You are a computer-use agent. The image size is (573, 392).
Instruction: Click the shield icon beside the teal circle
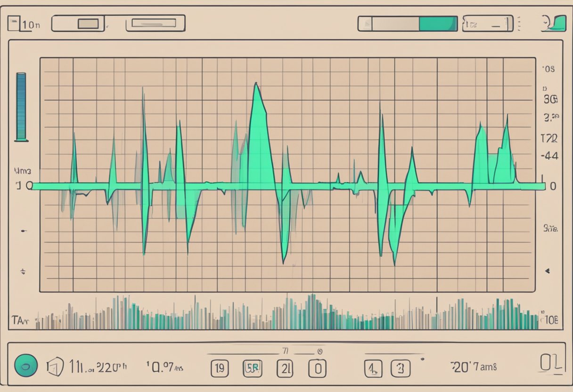click(55, 367)
